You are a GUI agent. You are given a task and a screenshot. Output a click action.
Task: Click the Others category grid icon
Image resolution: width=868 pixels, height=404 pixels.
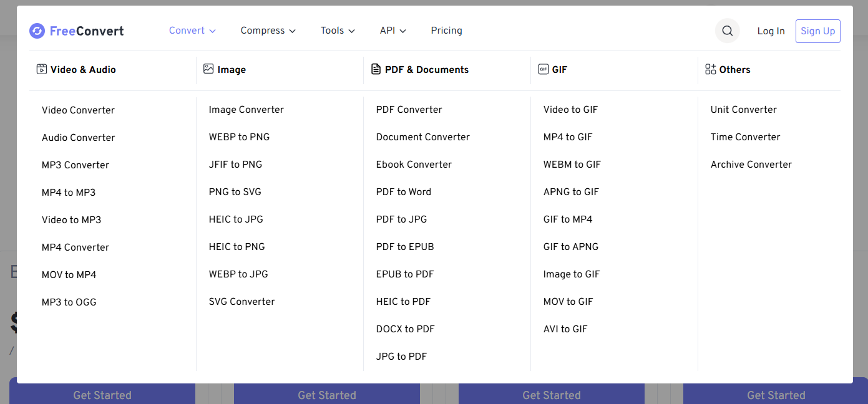[x=710, y=69]
